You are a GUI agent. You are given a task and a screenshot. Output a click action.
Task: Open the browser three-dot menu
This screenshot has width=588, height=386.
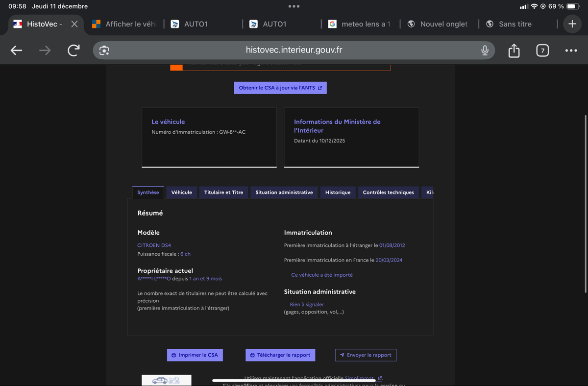[x=570, y=50]
